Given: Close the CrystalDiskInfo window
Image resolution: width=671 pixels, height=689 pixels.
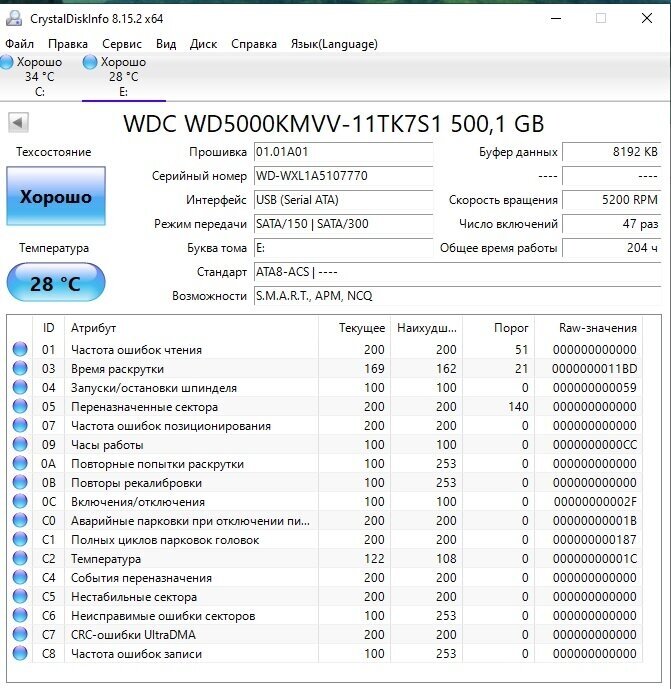Looking at the screenshot, I should tap(647, 18).
